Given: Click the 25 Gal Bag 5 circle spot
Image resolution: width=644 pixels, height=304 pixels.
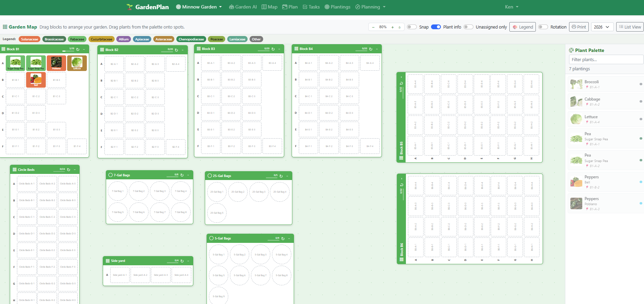Looking at the screenshot, I should (217, 213).
